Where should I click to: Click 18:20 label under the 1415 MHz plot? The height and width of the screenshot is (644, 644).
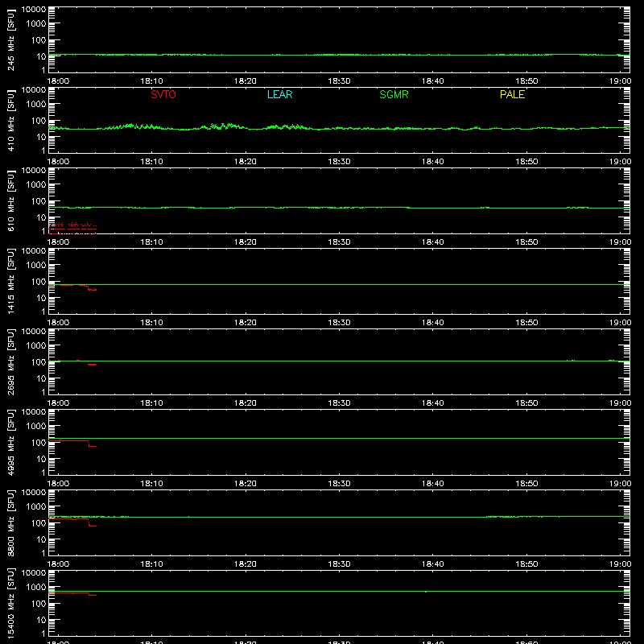point(246,323)
